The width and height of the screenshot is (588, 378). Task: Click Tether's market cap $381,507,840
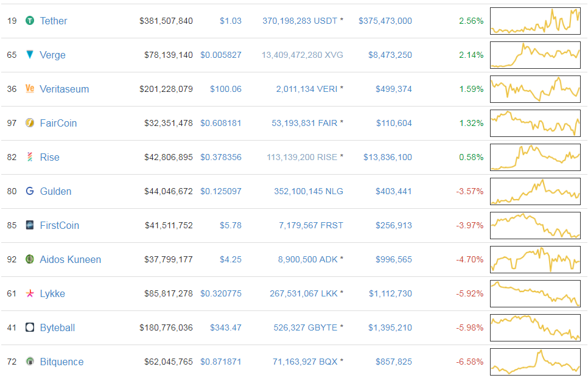click(166, 21)
